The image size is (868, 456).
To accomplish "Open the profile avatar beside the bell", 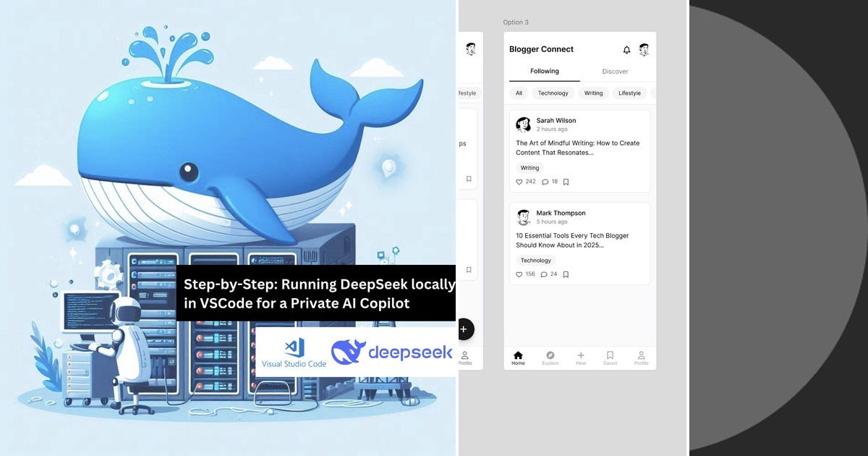I will click(x=644, y=49).
